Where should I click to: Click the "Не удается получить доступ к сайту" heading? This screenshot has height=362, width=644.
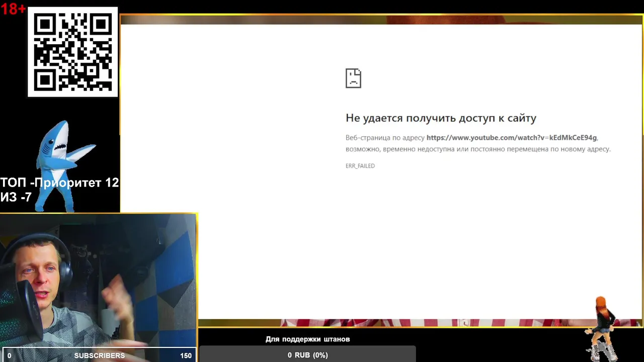point(441,118)
